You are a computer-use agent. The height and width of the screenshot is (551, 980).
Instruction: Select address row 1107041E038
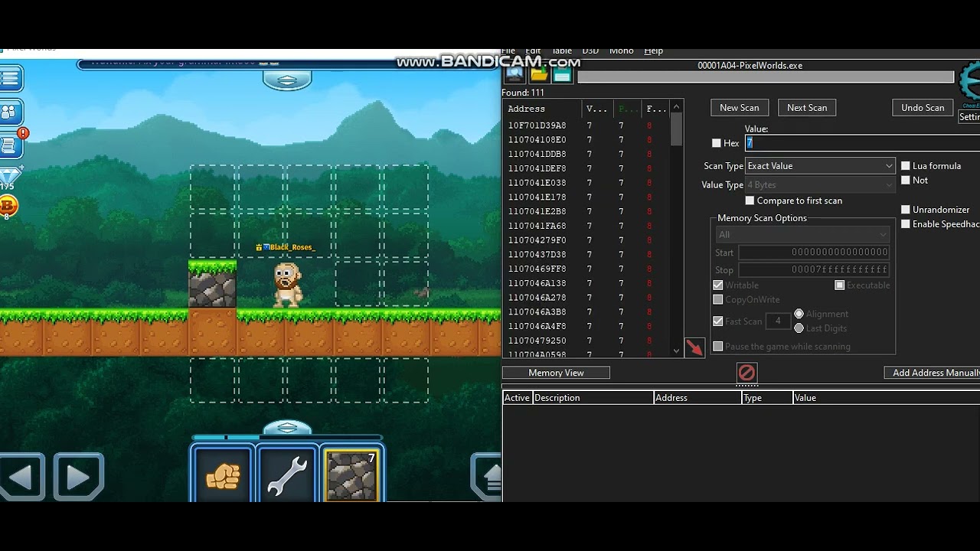point(586,183)
